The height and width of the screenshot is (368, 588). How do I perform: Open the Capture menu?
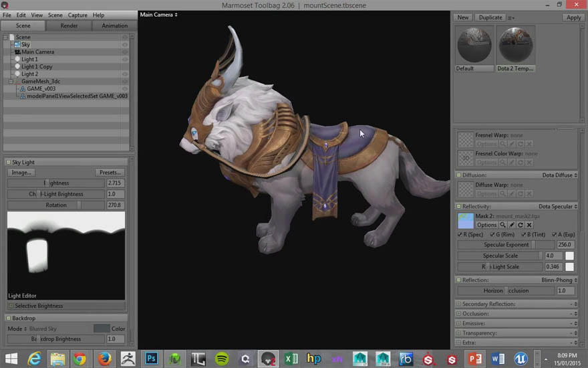(x=78, y=15)
